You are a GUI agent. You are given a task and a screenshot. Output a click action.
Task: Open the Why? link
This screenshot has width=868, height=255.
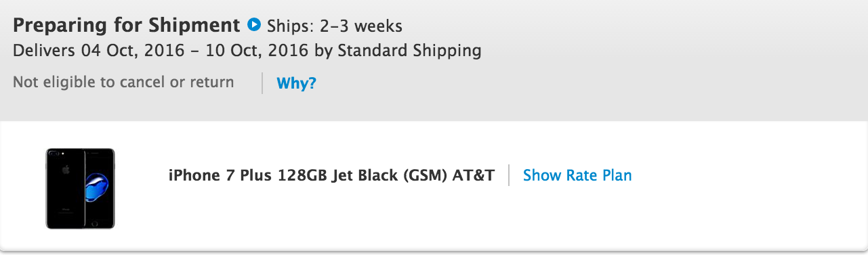click(x=296, y=84)
